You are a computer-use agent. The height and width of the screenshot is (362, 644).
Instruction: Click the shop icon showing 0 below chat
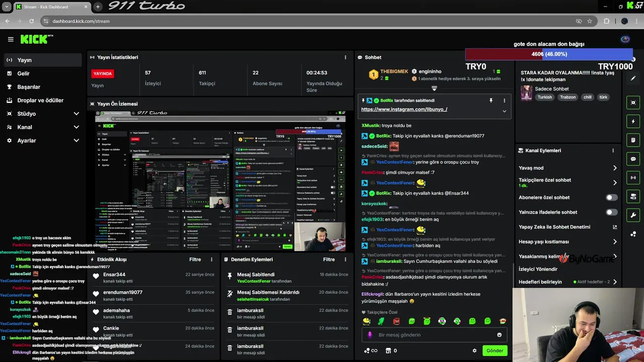pyautogui.click(x=388, y=351)
